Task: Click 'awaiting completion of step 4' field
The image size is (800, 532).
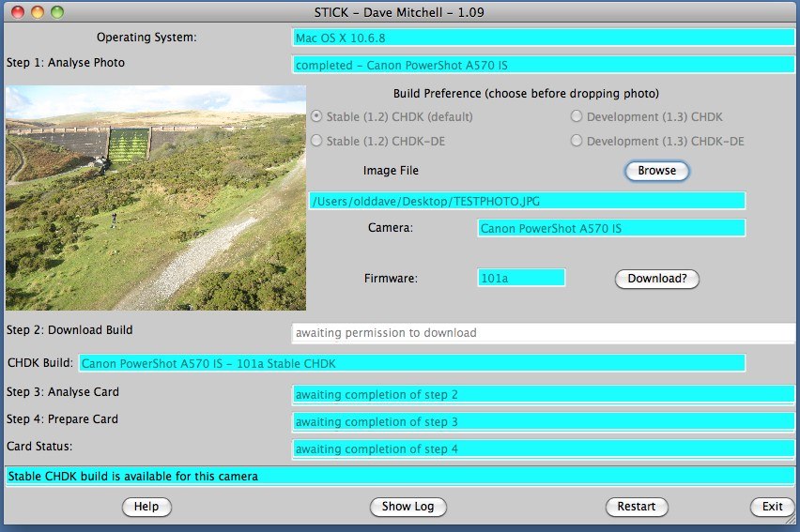Action: 544,448
